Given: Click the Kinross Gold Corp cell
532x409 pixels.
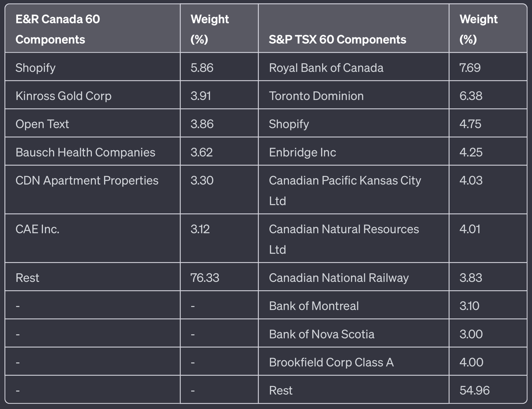Looking at the screenshot, I should 63,96.
